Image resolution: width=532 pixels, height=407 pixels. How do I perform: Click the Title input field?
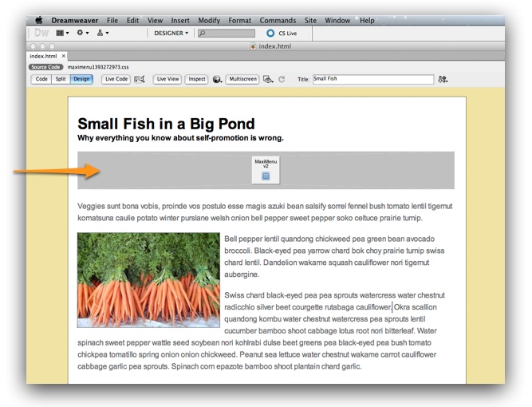tap(372, 80)
